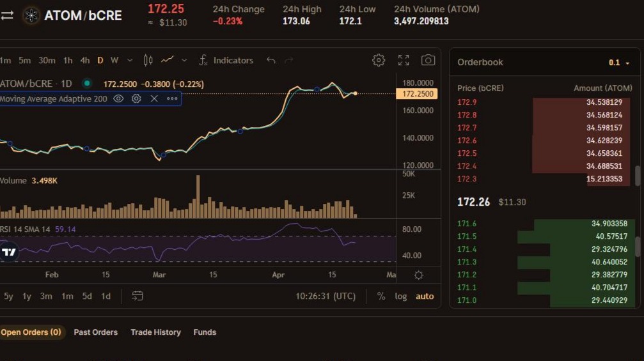Image resolution: width=644 pixels, height=361 pixels.
Task: Click the 34.538129 amount in orderbook
Action: coord(604,102)
